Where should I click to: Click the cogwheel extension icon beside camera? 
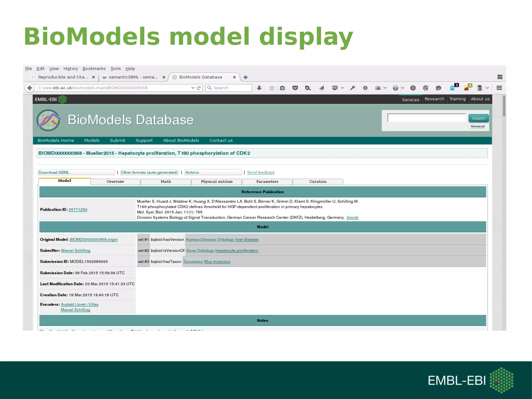pos(395,88)
